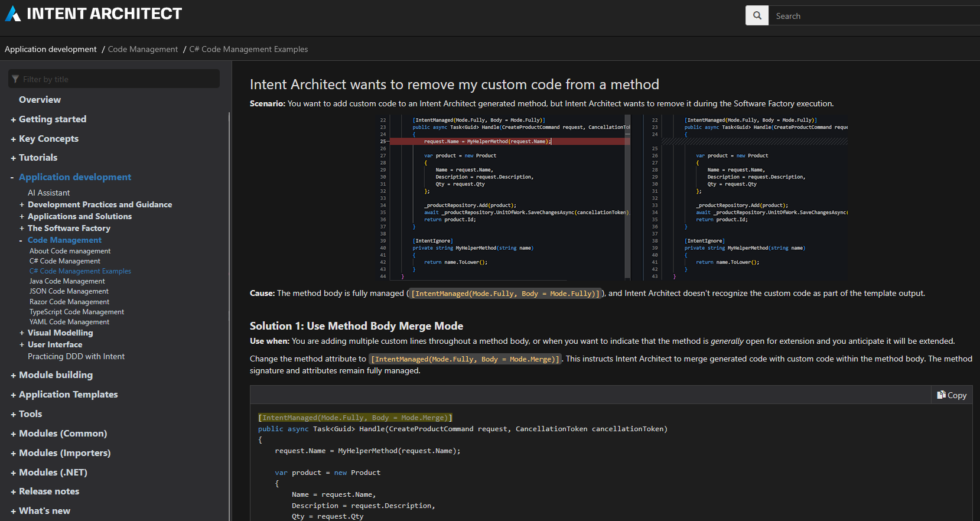The image size is (980, 521).
Task: Open Razor Code Management page
Action: click(70, 302)
